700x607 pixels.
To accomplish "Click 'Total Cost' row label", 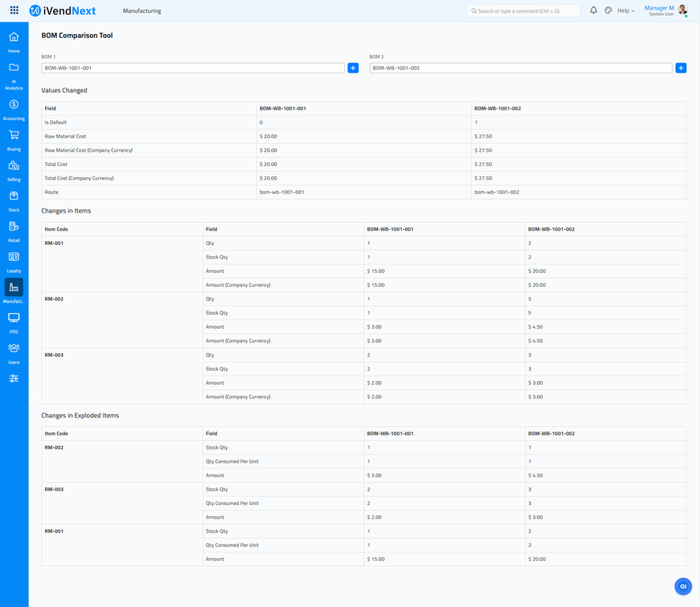I will [56, 164].
